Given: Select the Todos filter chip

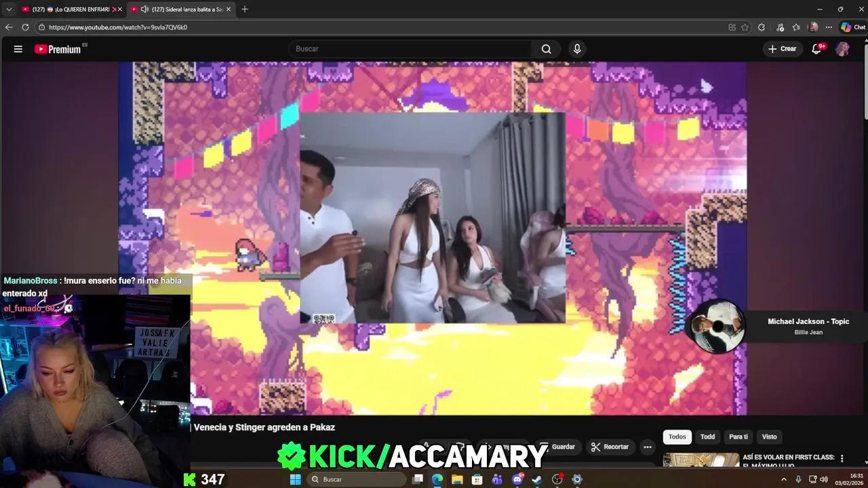Looking at the screenshot, I should 677,436.
